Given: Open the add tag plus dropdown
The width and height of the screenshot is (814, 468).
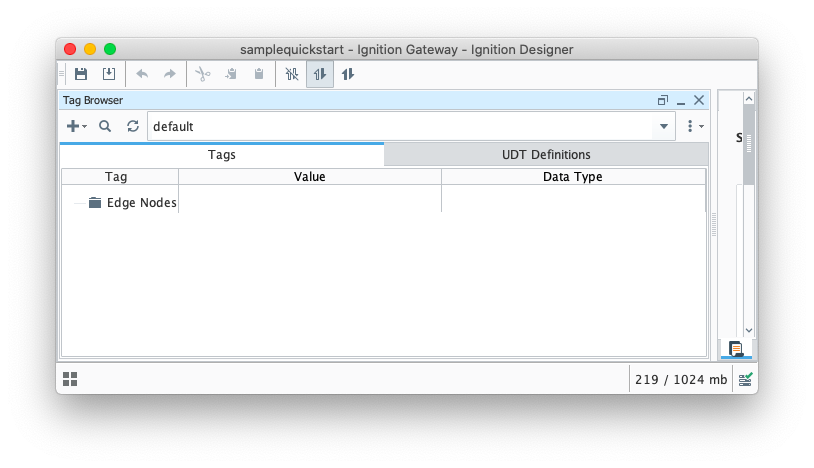Looking at the screenshot, I should (76, 126).
